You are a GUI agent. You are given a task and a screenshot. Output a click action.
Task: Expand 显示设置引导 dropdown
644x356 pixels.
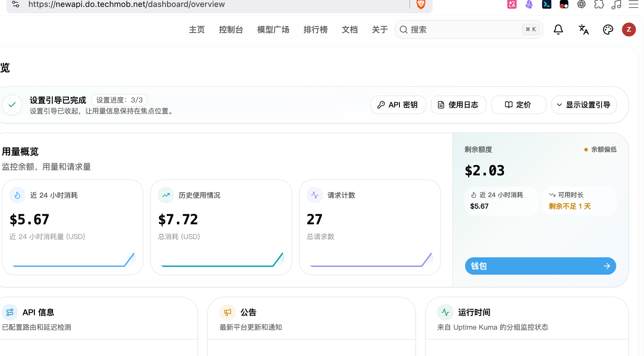click(x=584, y=105)
